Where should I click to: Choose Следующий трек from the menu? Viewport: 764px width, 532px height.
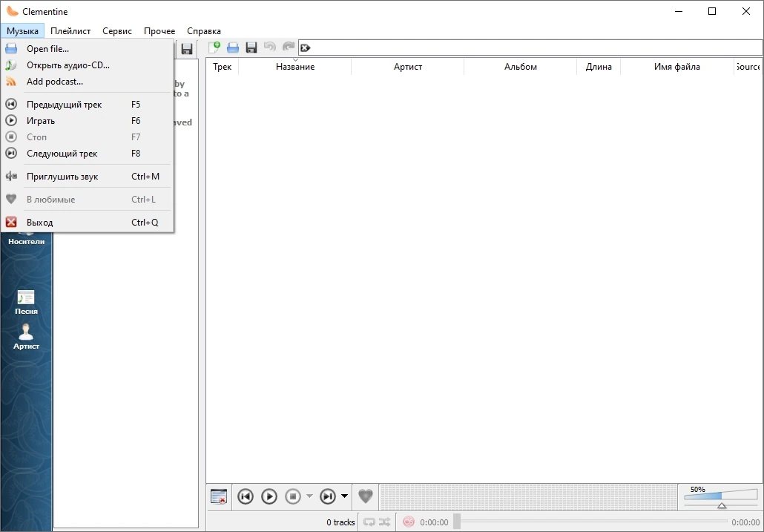[88, 154]
